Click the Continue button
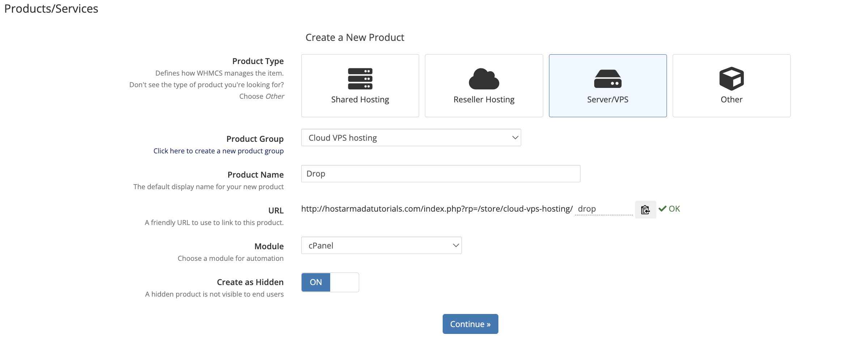 470,324
